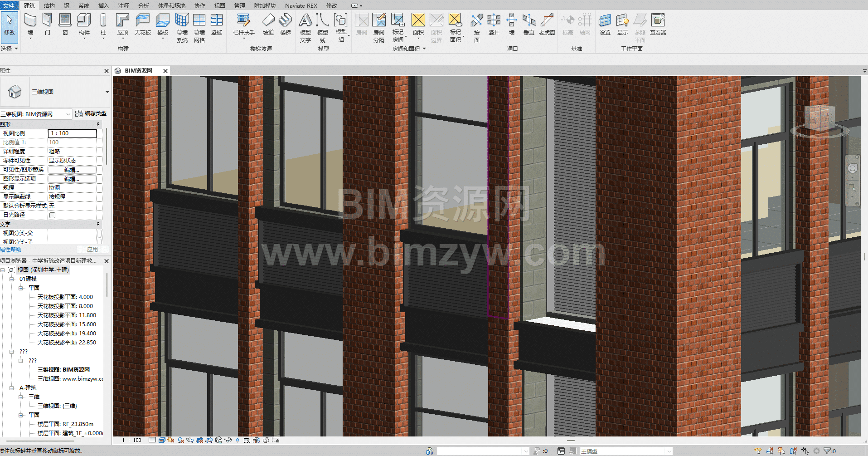
Task: Select the Stair (楼梯) tool
Action: tap(286, 24)
